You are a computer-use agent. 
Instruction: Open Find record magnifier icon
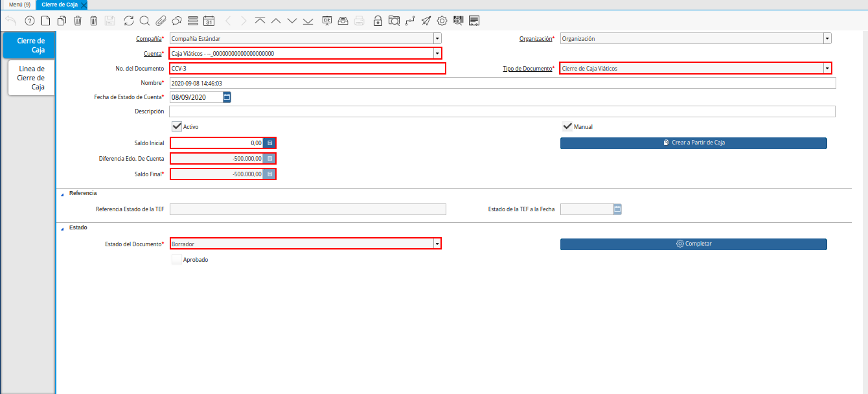(x=144, y=21)
